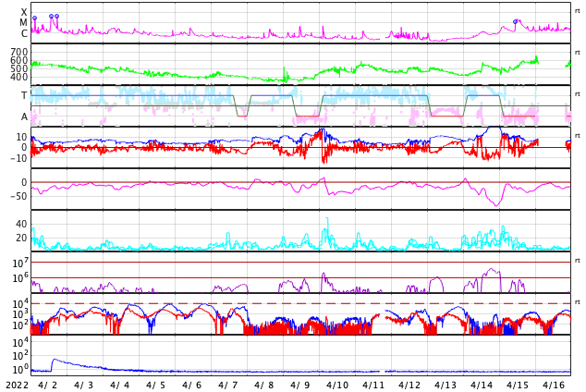Click the 10^0 axis label on bottom plot

[20, 370]
